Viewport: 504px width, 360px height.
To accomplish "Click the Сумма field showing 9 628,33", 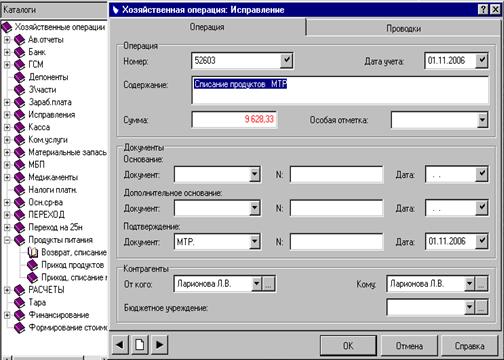I will point(234,119).
